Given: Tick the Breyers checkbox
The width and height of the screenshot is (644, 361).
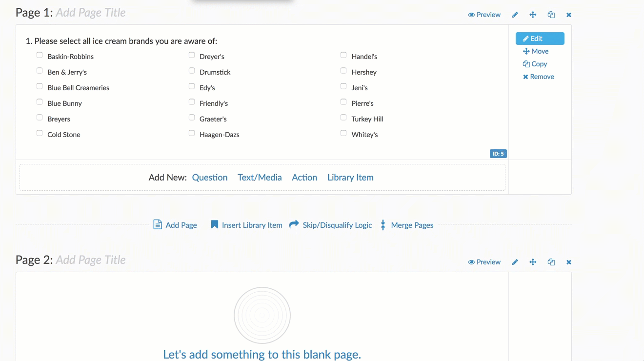Looking at the screenshot, I should click(40, 118).
